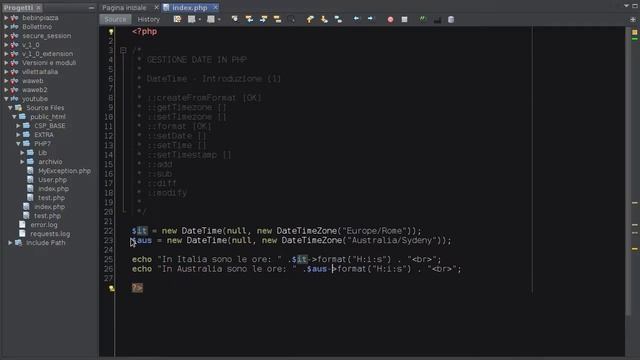Click the green Comment toolbar icon
Screen dimensions: 640x360
423,19
